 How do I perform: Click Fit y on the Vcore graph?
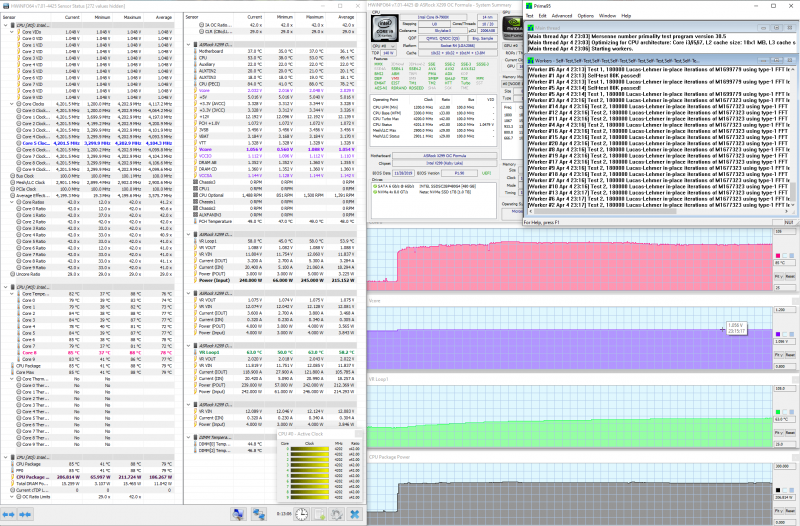point(779,355)
